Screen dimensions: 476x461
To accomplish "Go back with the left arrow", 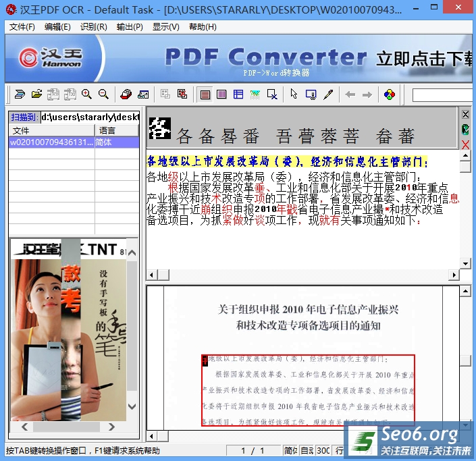I will pos(350,94).
